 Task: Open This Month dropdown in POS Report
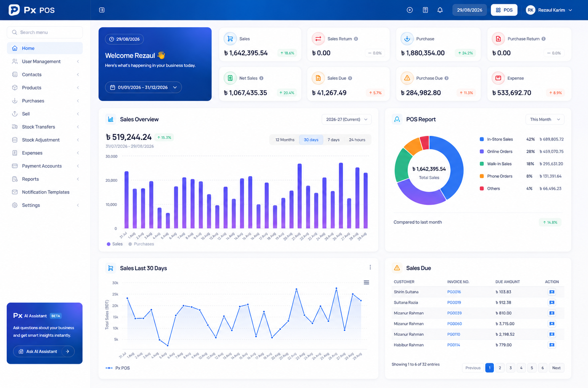click(x=545, y=120)
